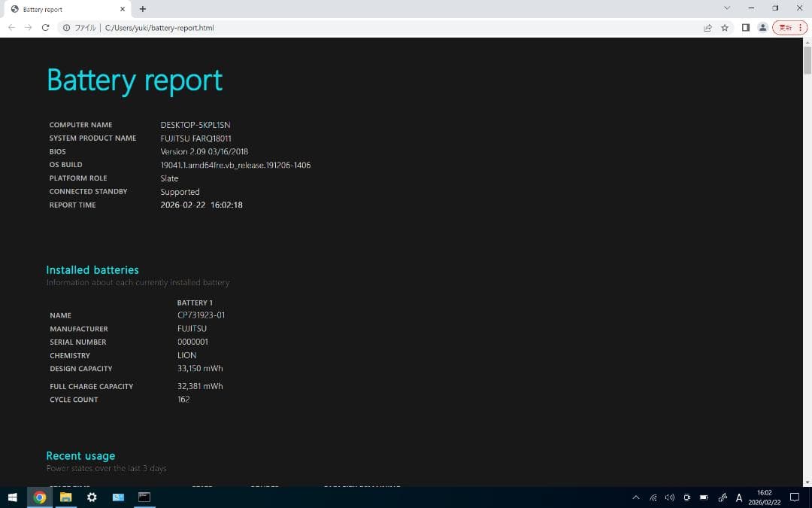
Task: Select the FUJITSU manufacturer value
Action: point(192,329)
